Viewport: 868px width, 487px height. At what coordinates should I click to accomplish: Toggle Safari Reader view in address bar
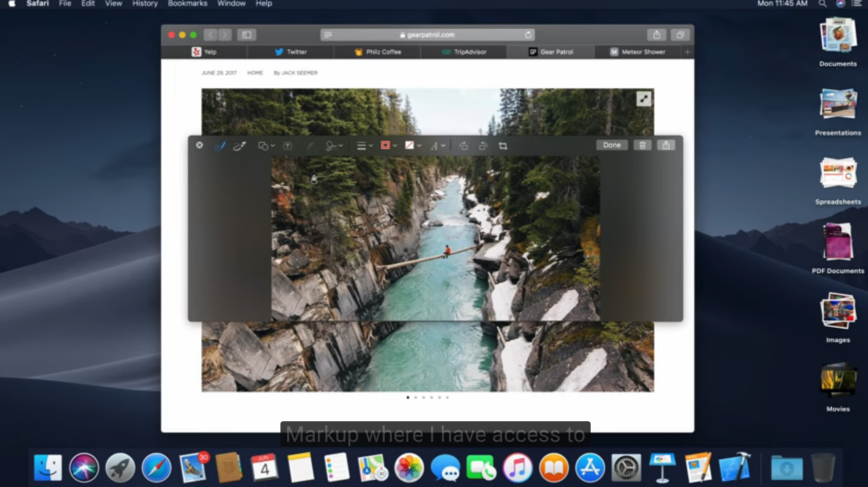click(x=328, y=35)
